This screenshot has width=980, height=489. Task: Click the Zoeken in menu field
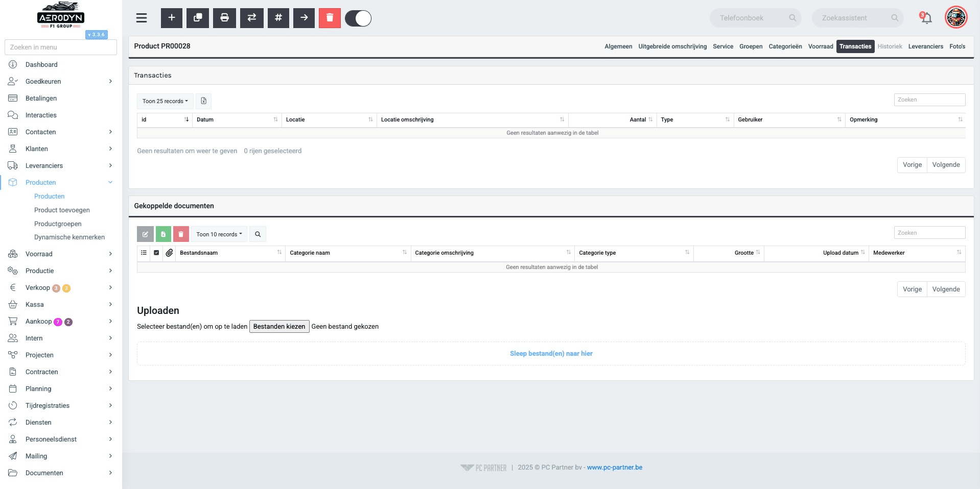tap(61, 47)
